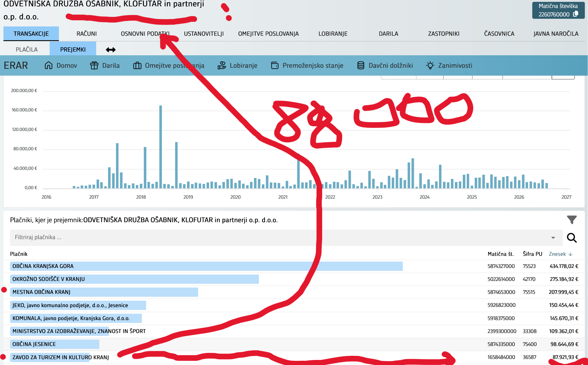588x365 pixels.
Task: Open the JAVNA NAROČILA tab
Action: click(x=556, y=34)
